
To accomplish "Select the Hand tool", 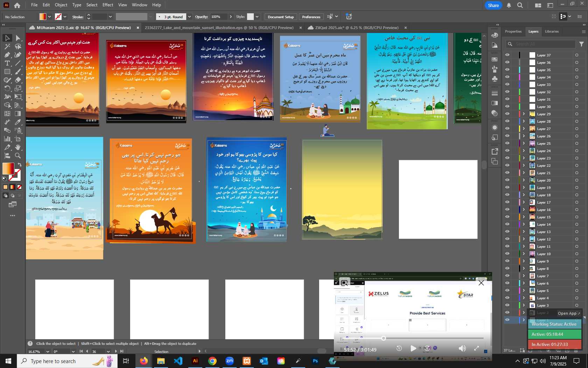I will pos(18,147).
